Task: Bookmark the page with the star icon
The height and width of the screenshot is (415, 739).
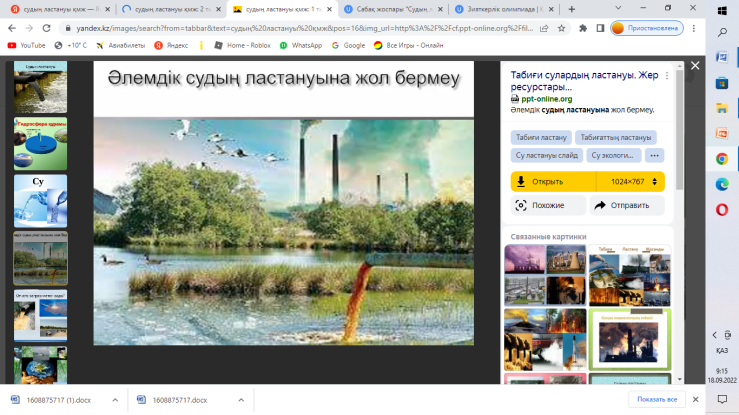Action: pos(561,28)
